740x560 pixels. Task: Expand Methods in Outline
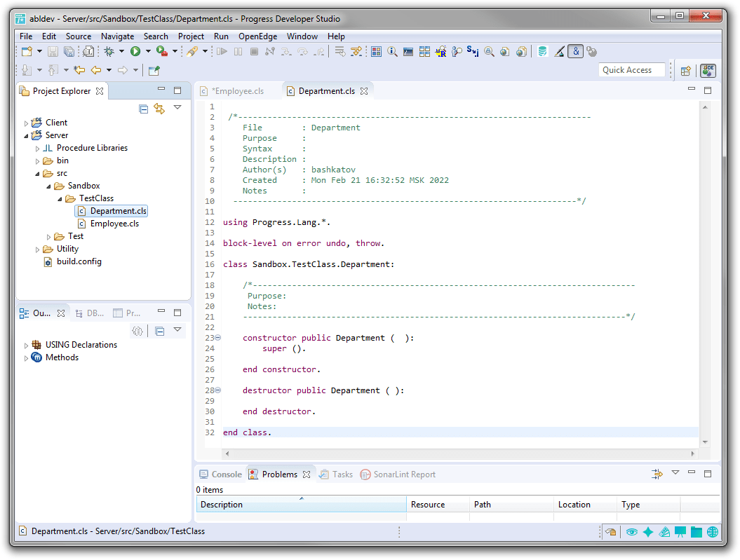pos(26,358)
